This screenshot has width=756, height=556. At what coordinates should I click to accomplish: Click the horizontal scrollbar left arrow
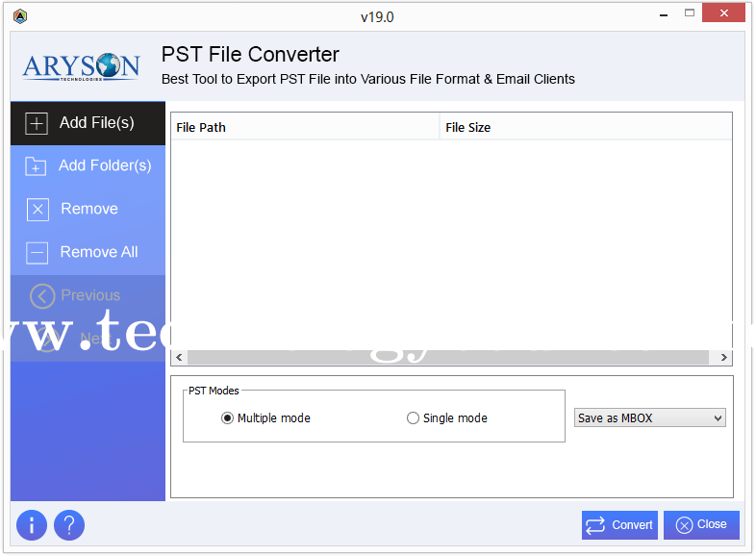179,357
